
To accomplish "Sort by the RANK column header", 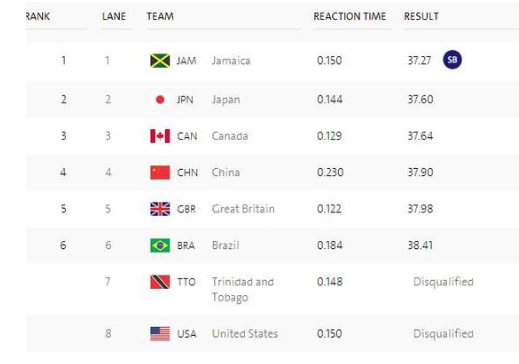I will pos(38,16).
